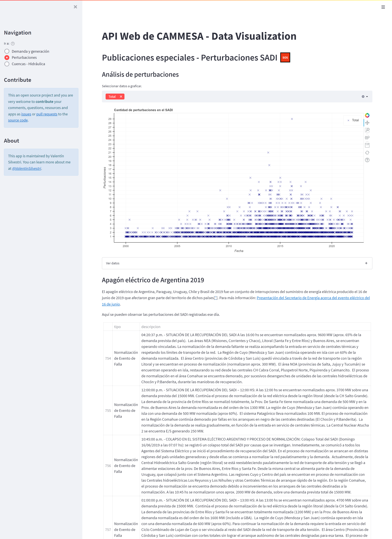Screen dimensions: 392x539
Task: Activate the Pan tool in chart toolbar
Action: click(367, 123)
